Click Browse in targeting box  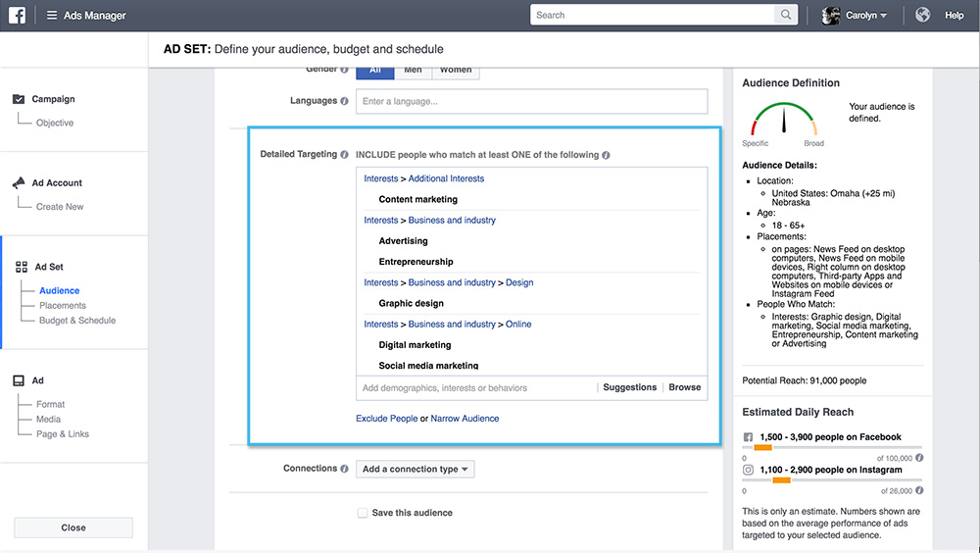(684, 387)
